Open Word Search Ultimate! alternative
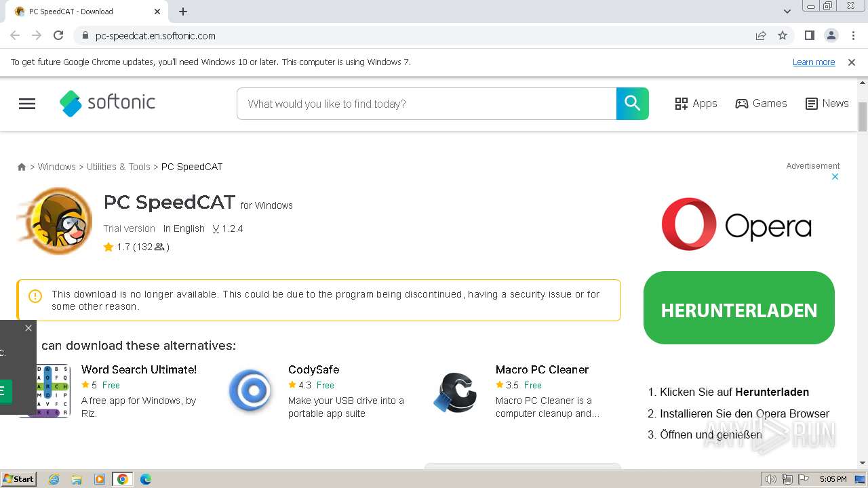The image size is (868, 488). [139, 369]
